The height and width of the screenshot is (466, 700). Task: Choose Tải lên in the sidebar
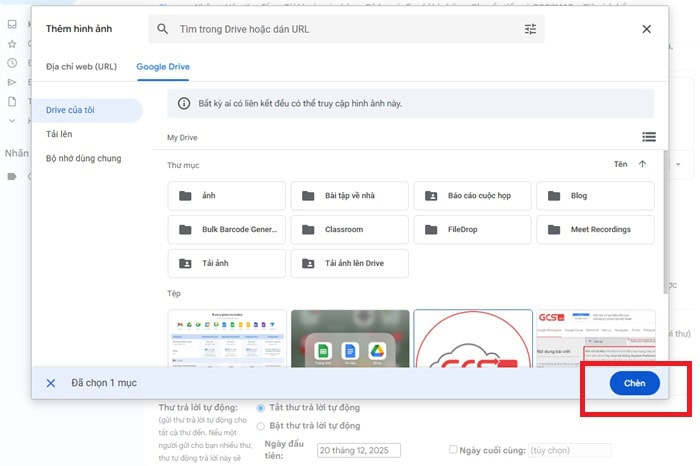(59, 134)
